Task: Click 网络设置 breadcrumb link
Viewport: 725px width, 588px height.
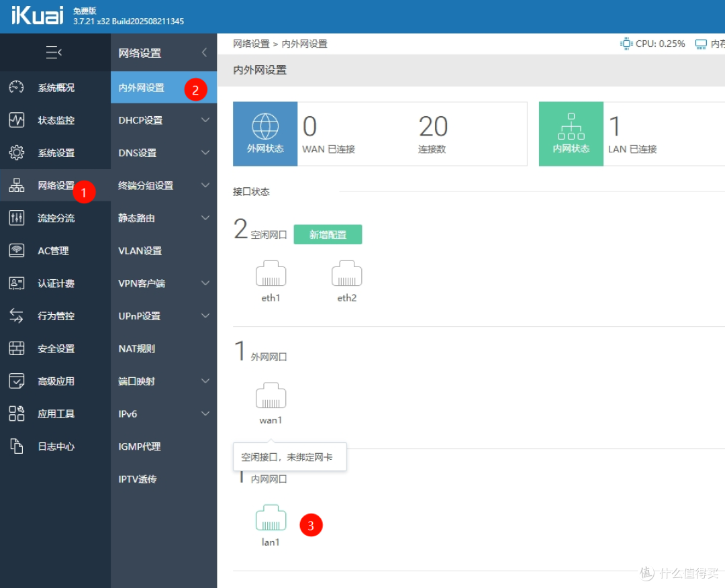Action: click(x=251, y=44)
